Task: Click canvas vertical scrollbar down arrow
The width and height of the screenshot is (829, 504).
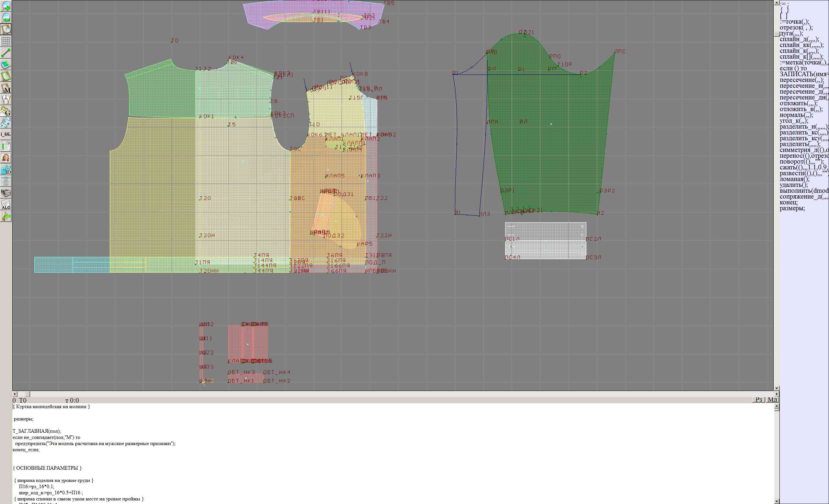Action: [776, 388]
